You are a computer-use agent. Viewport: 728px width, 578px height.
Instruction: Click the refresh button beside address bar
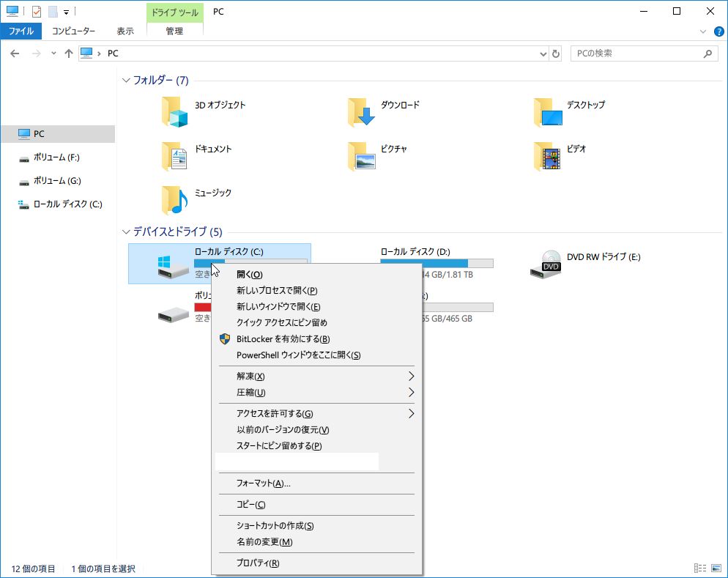556,53
